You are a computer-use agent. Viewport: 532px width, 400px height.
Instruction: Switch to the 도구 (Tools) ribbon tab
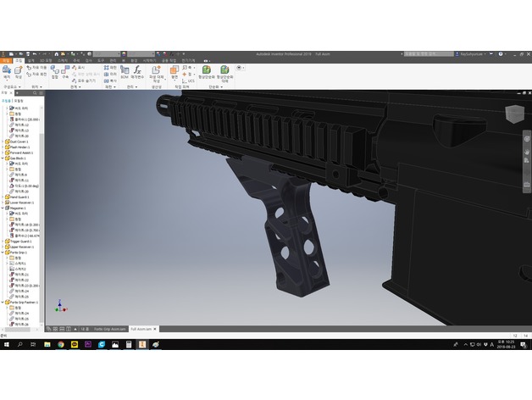pyautogui.click(x=101, y=60)
